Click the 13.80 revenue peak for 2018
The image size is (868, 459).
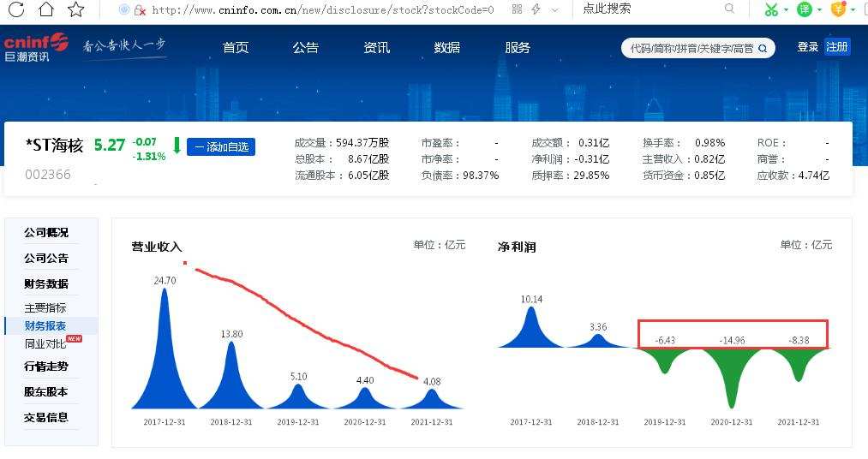point(231,376)
